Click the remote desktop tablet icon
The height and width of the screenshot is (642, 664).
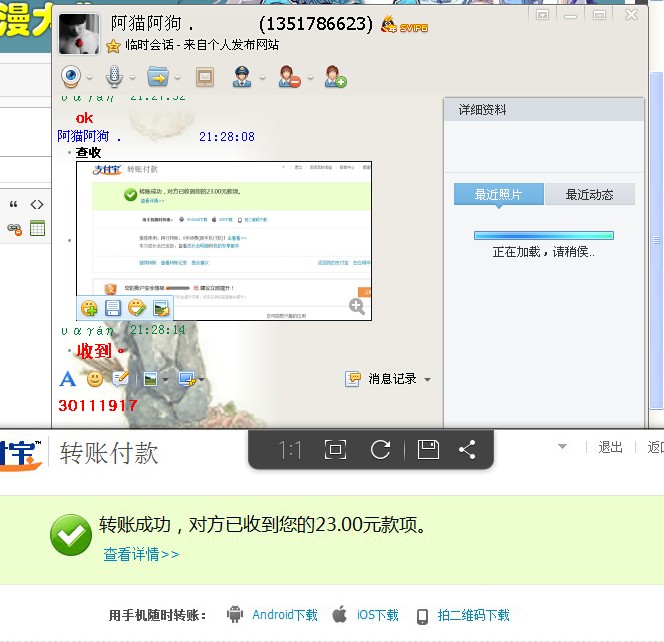205,77
